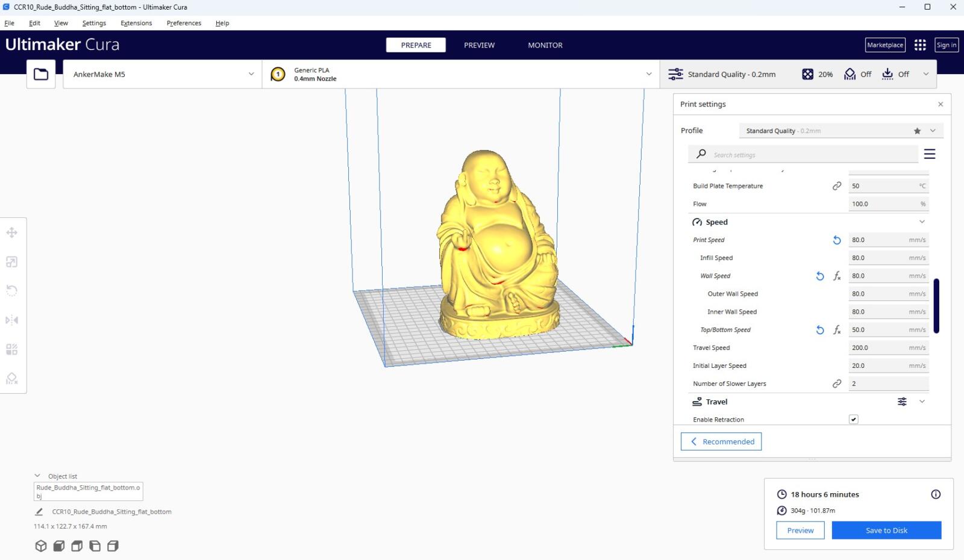This screenshot has height=560, width=964.
Task: Reset Print Speed to default value
Action: click(837, 240)
